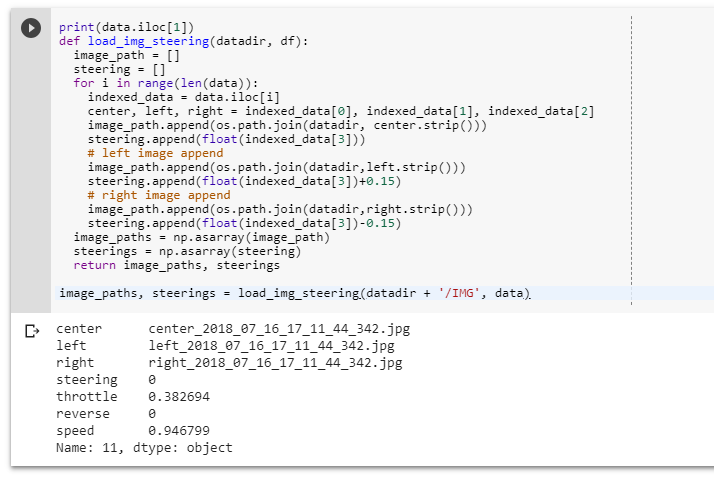Click the steering append line with -0.15

pos(245,224)
